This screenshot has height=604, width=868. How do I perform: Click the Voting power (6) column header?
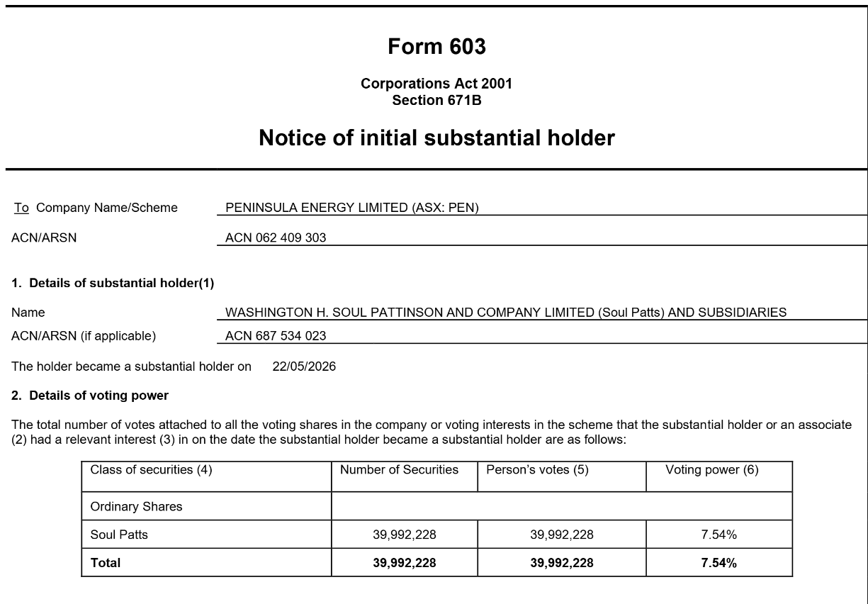point(719,476)
